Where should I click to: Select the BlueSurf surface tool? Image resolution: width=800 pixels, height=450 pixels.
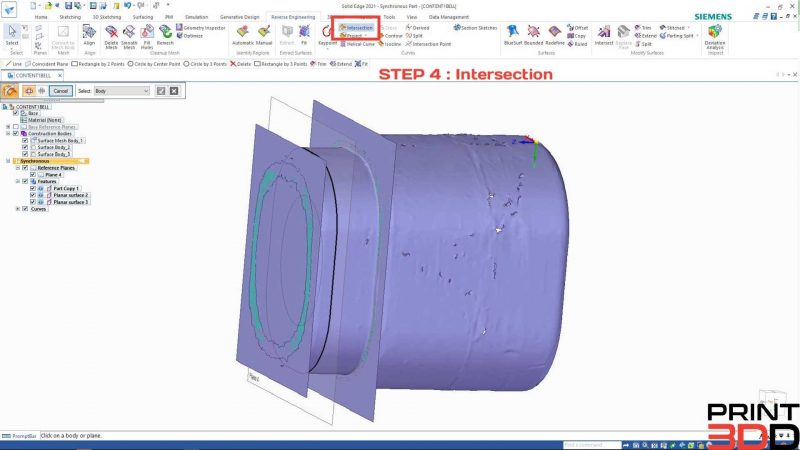[x=513, y=35]
